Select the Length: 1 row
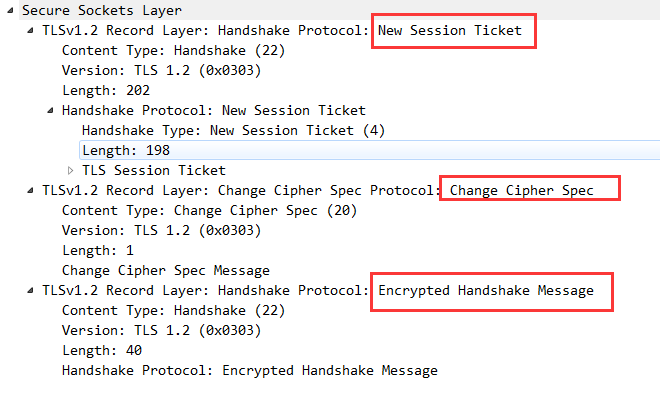The image size is (660, 402). tap(98, 251)
